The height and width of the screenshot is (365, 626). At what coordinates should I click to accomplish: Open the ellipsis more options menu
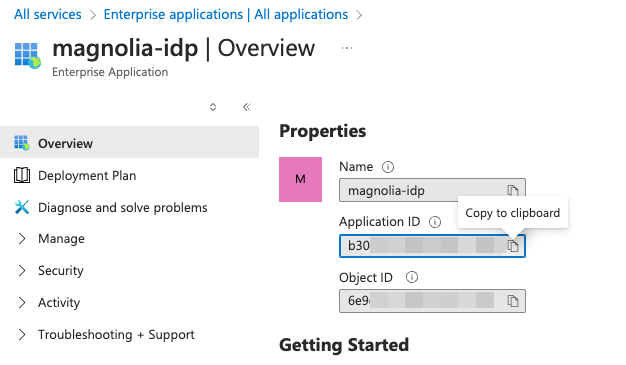347,48
